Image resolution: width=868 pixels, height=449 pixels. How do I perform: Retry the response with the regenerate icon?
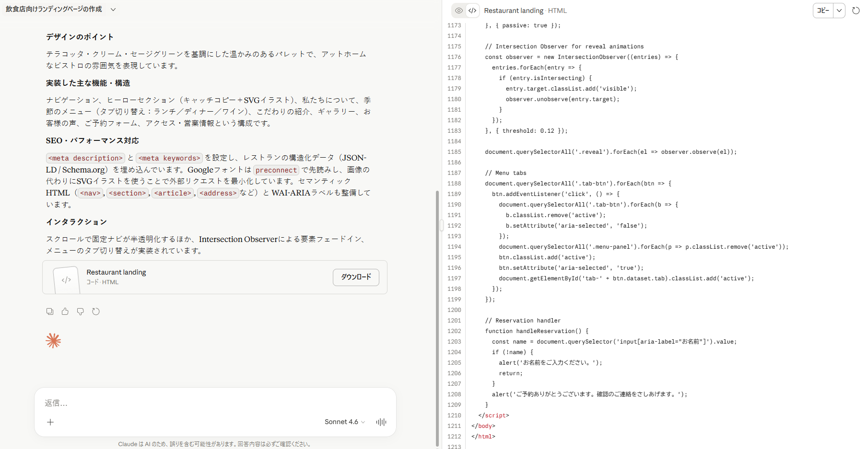point(96,311)
